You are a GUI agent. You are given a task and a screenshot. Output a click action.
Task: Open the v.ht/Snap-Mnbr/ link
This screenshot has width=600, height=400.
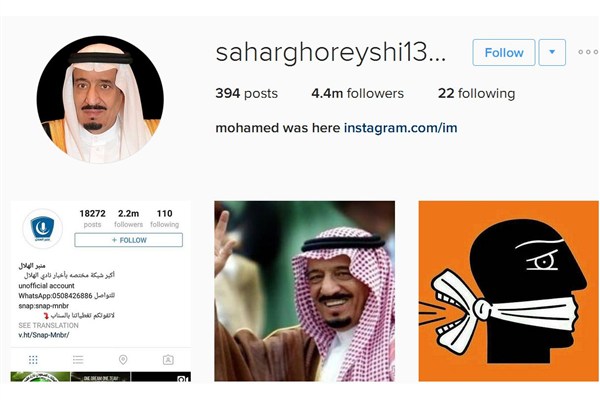coord(44,335)
